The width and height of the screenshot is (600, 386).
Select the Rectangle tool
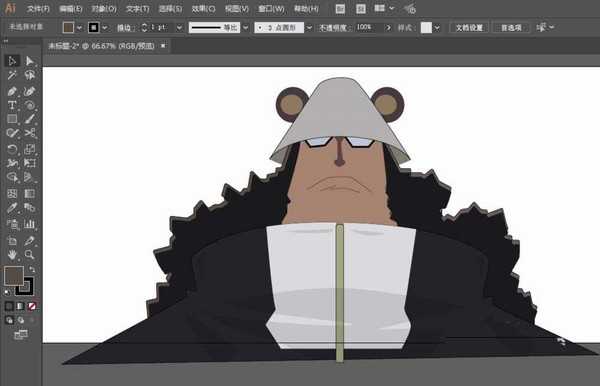[12, 119]
